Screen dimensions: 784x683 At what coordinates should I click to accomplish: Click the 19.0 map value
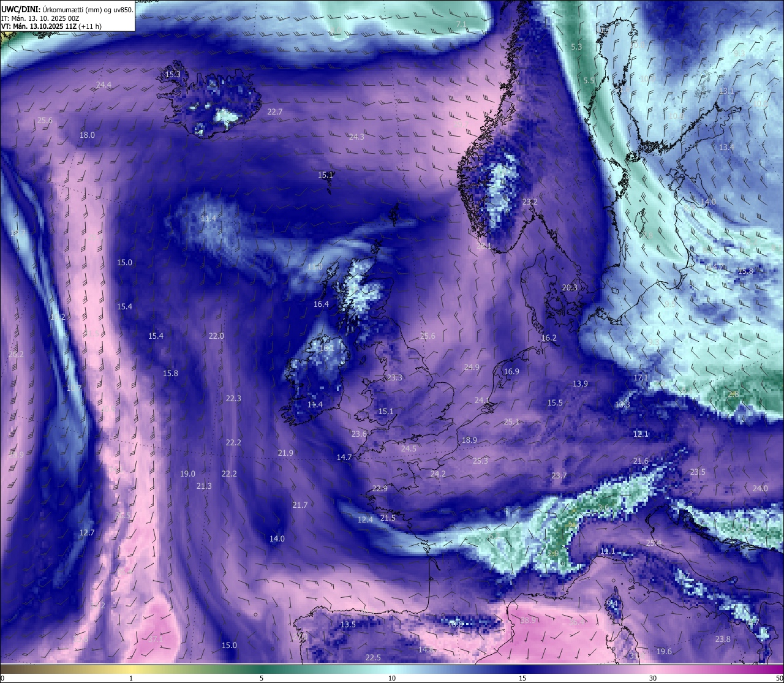coord(187,474)
